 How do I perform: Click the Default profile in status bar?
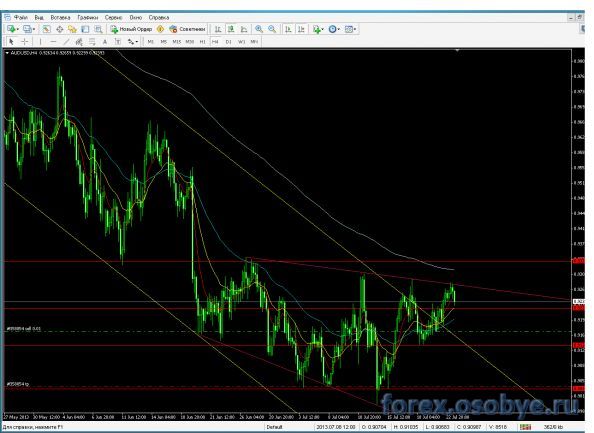click(x=274, y=427)
